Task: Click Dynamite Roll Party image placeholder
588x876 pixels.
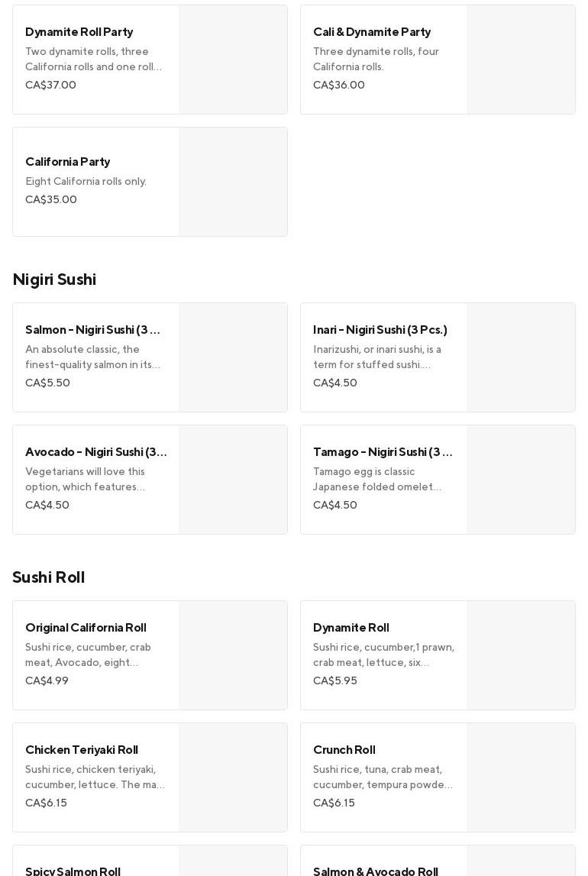Action: (233, 60)
